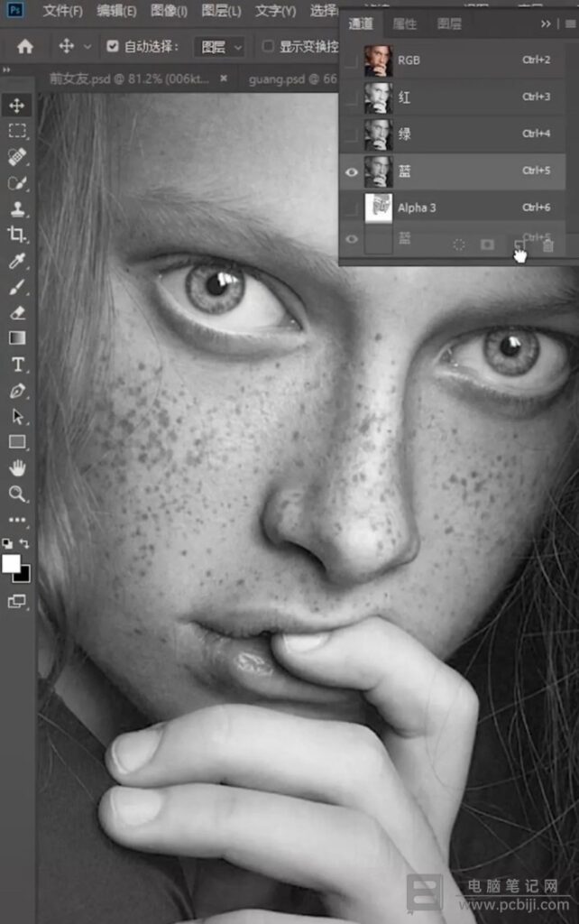Click the 绿 channel name

(x=405, y=134)
